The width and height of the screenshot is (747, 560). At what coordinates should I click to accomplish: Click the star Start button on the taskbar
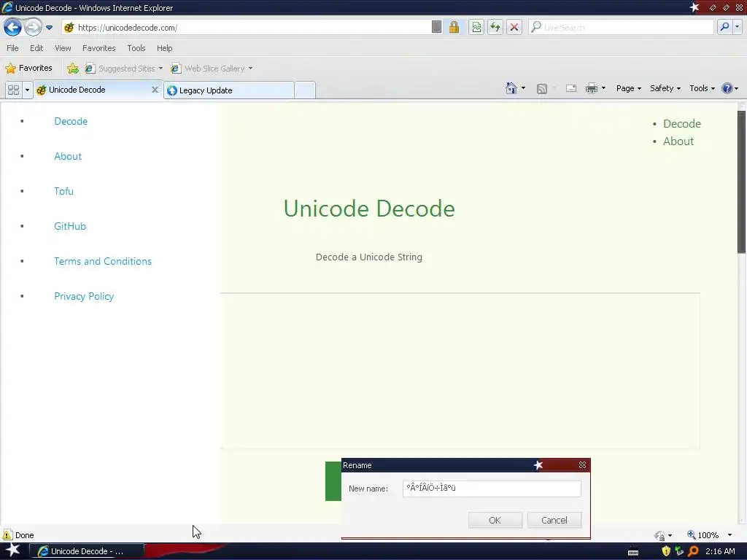pyautogui.click(x=12, y=551)
